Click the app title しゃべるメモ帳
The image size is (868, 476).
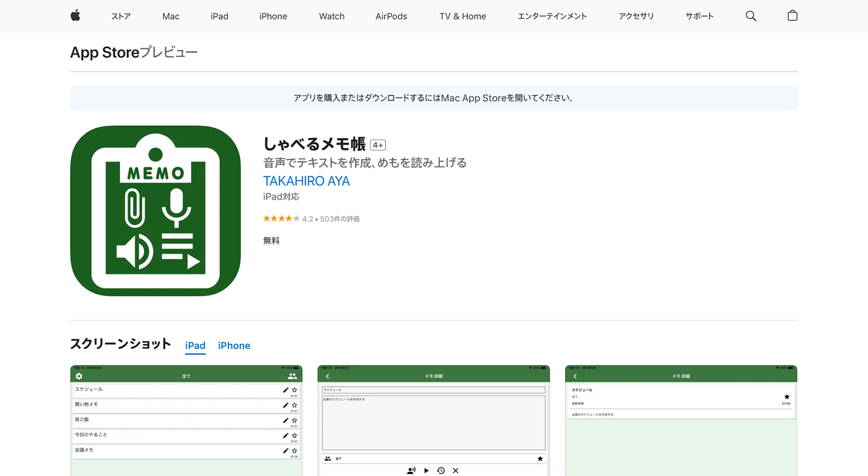tap(315, 144)
